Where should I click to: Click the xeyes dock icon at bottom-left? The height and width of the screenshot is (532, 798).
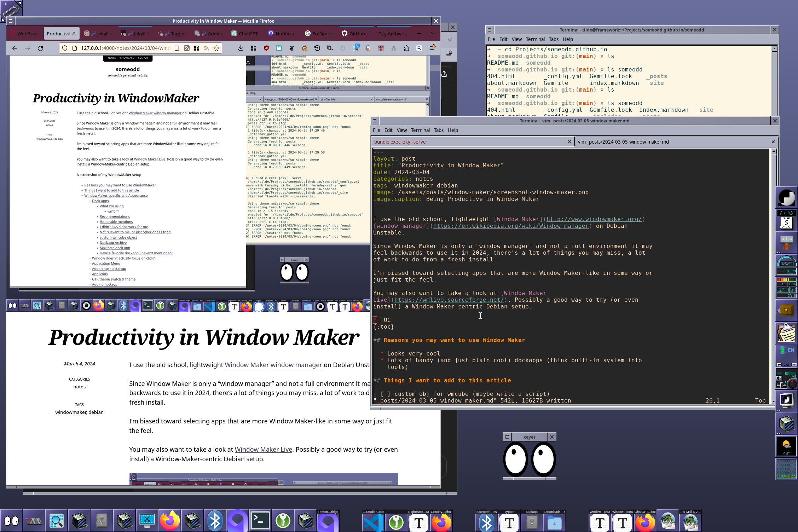click(x=11, y=521)
